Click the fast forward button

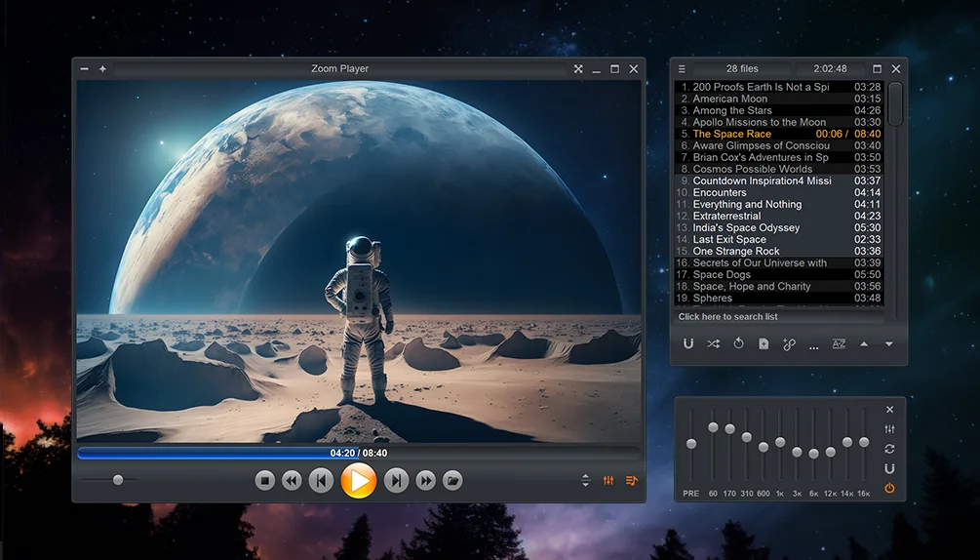(425, 480)
